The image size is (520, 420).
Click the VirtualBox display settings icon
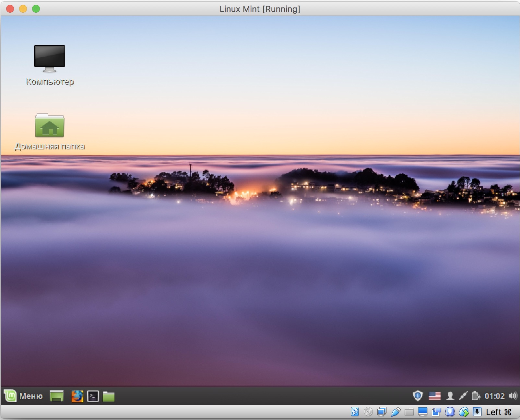(423, 412)
